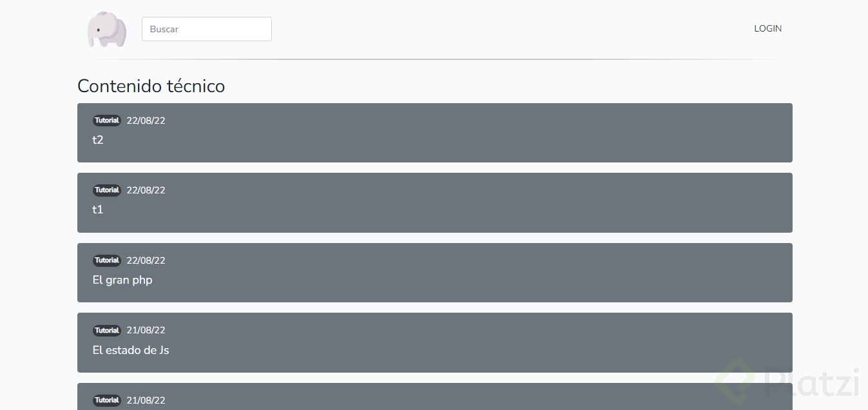868x410 pixels.
Task: Click Tutorial badge on El gran php
Action: click(107, 260)
